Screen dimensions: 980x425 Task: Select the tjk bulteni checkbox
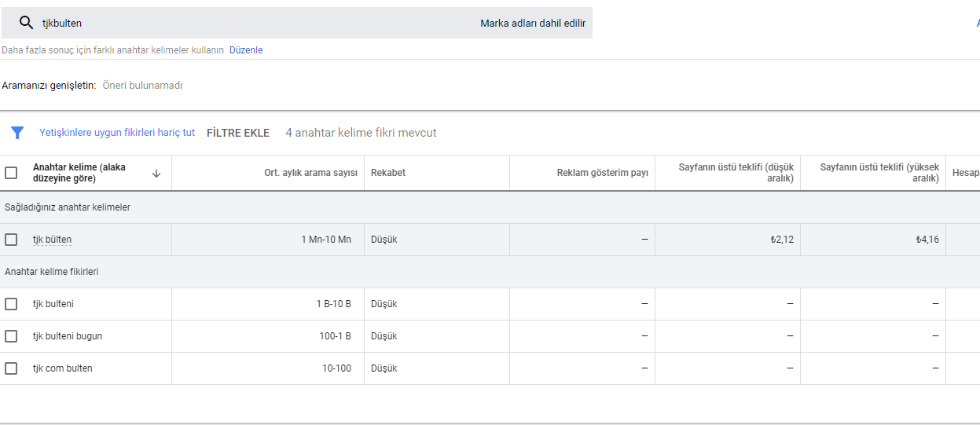click(x=11, y=304)
